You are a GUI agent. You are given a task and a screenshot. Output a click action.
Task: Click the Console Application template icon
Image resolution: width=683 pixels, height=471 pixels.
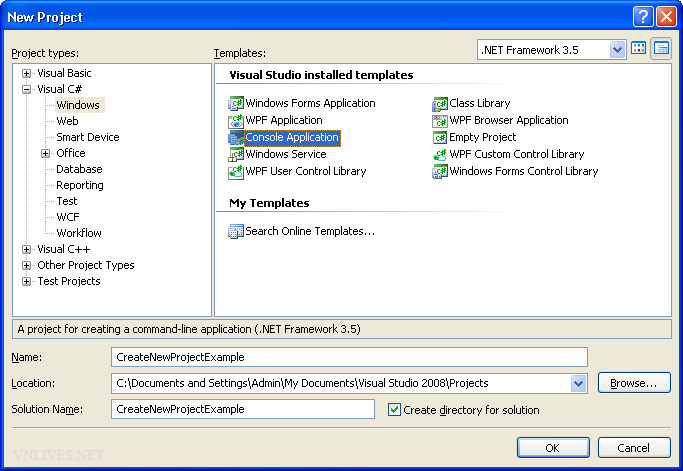pos(236,137)
